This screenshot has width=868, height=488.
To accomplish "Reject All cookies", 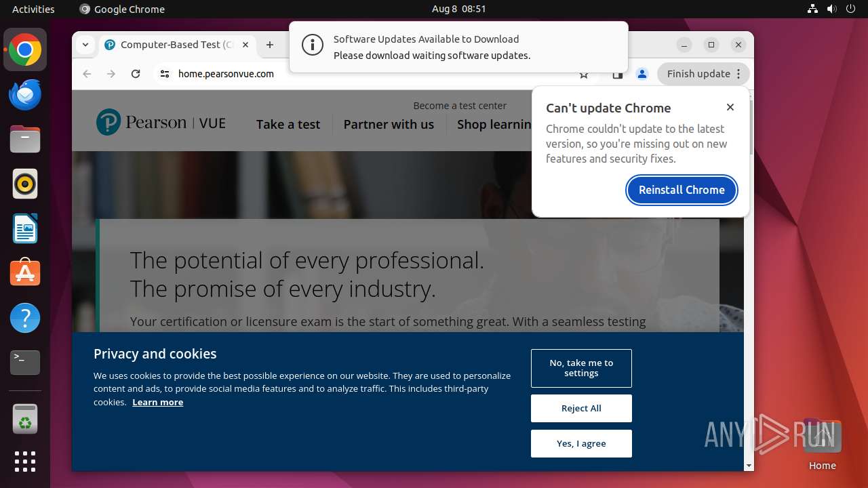I will [581, 408].
